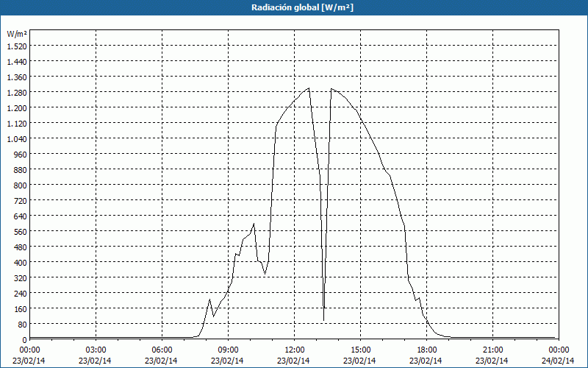Click the 09:00 time axis label

(228, 350)
